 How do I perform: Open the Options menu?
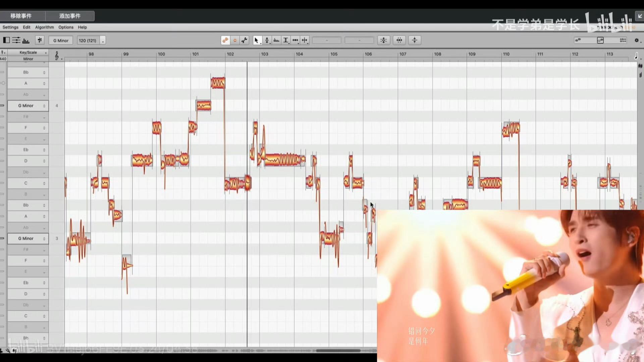click(66, 27)
